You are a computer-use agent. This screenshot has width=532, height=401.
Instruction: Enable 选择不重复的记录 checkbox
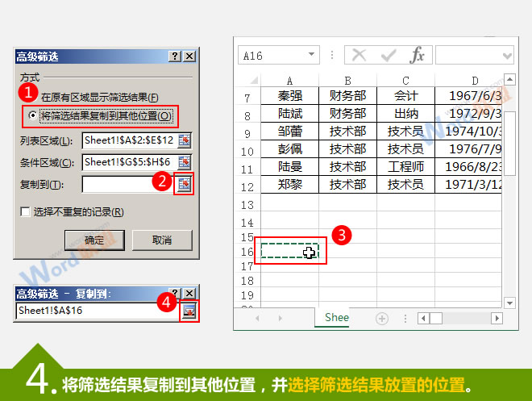[25, 211]
